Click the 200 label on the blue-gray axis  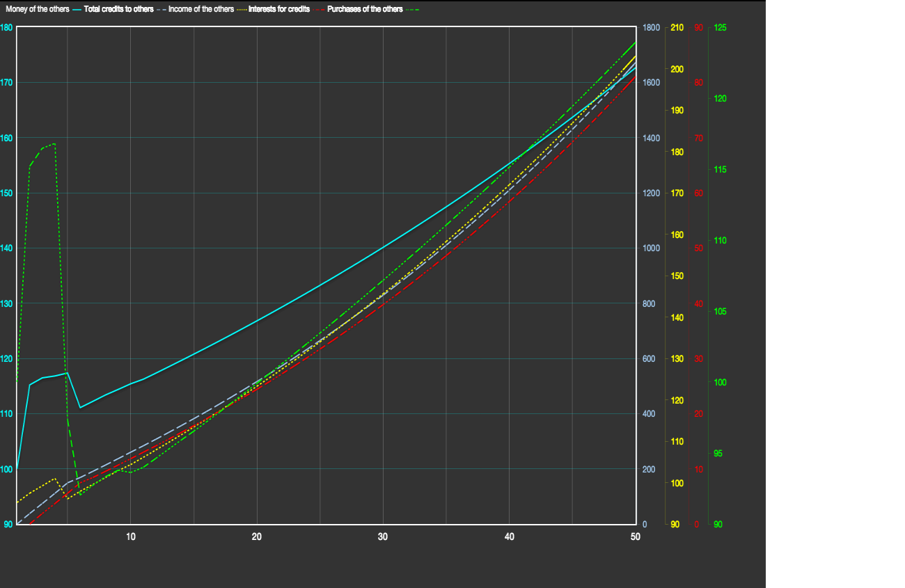point(649,469)
